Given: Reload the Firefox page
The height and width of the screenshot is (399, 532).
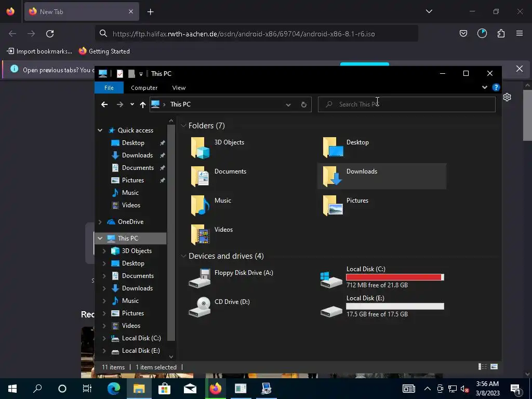Looking at the screenshot, I should coord(50,34).
